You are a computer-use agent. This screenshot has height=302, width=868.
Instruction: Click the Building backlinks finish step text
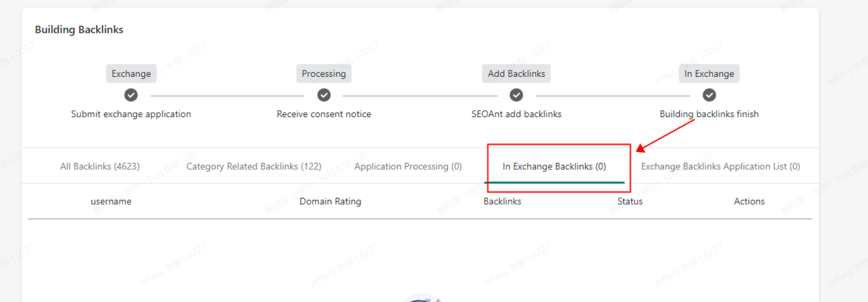coord(709,114)
